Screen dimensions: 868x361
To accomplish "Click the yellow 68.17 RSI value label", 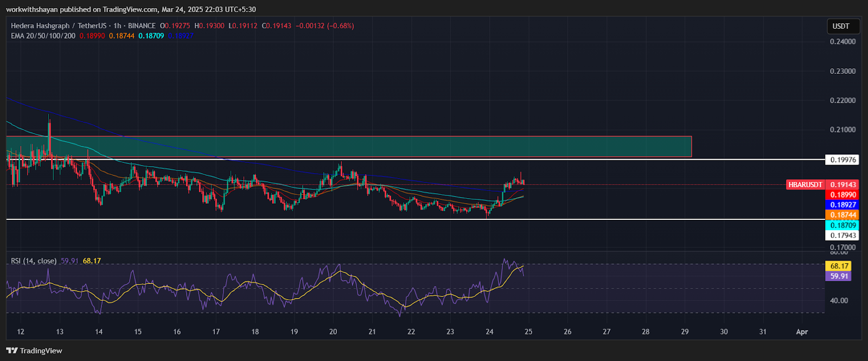I will pyautogui.click(x=839, y=266).
